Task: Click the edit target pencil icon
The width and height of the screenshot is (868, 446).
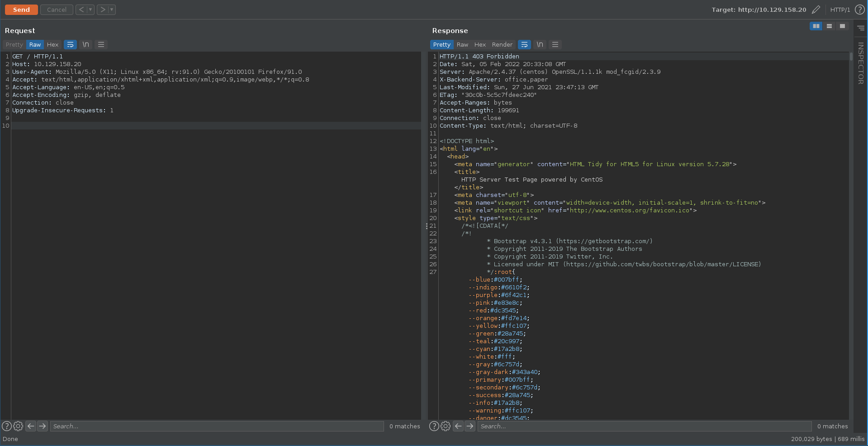Action: point(816,10)
